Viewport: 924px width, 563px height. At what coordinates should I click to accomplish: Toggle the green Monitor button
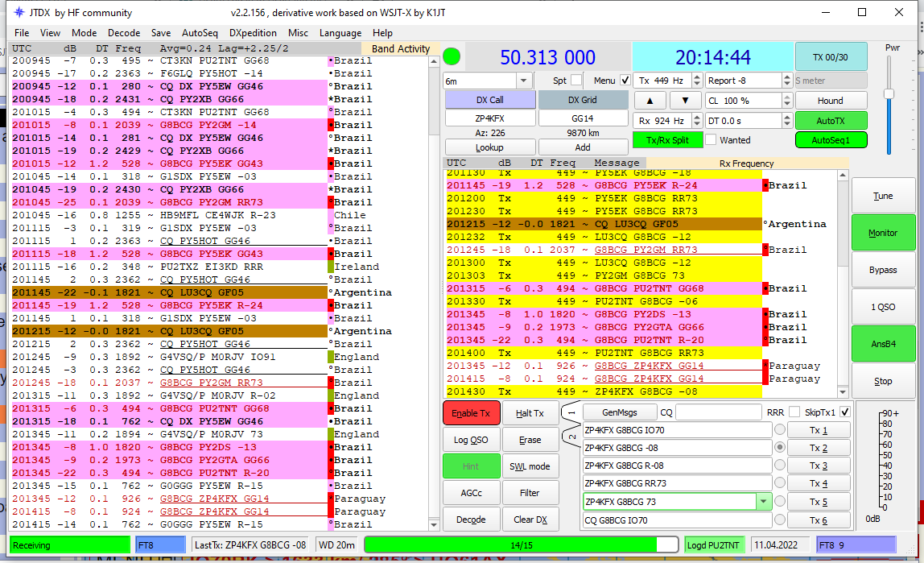pyautogui.click(x=883, y=233)
